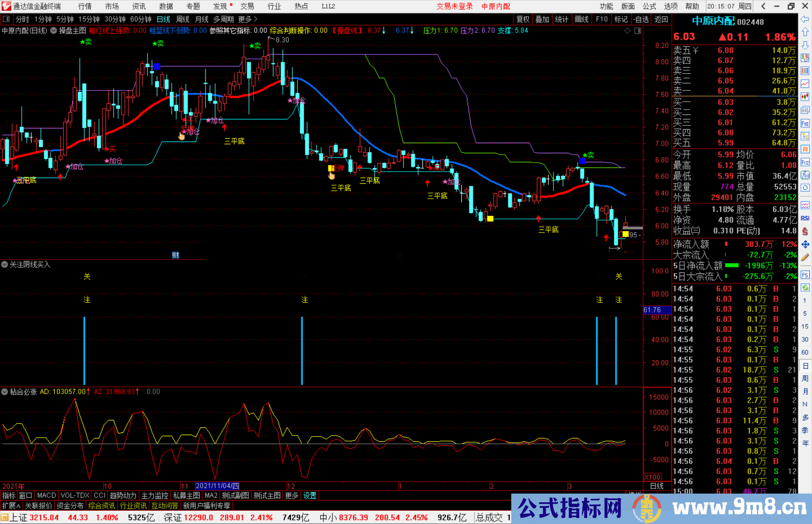The image size is (812, 524).
Task: Click the back arrow icon in right sidebar
Action: (804, 19)
